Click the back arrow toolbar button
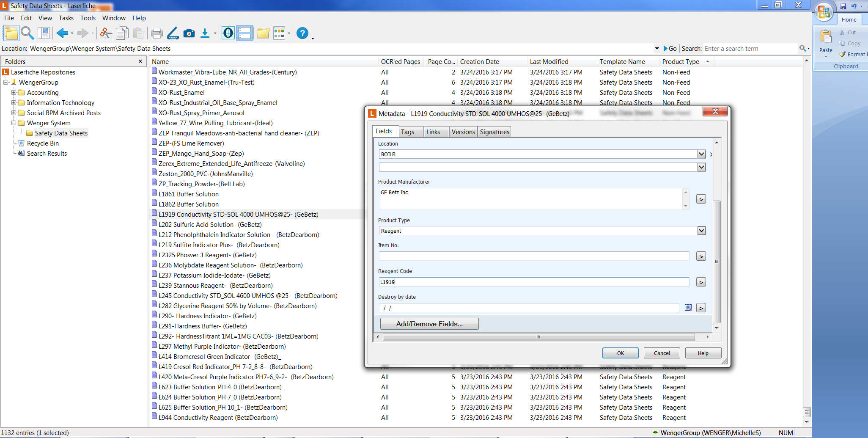868x438 pixels. click(x=62, y=33)
